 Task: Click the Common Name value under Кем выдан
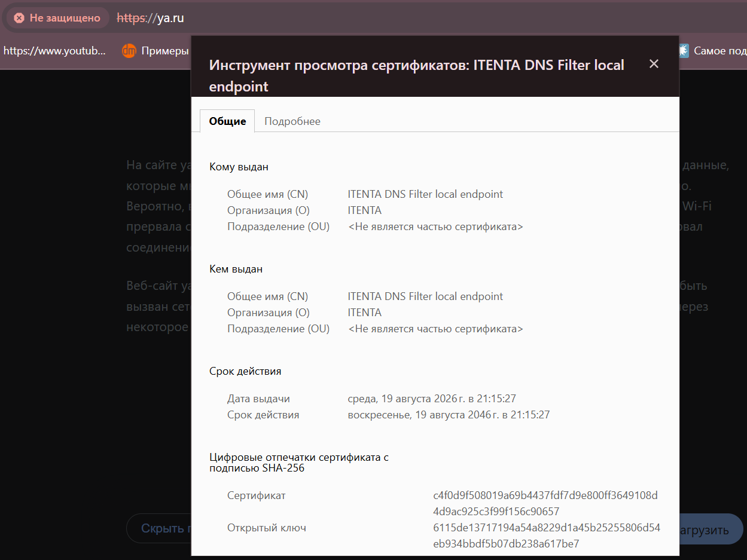[425, 296]
